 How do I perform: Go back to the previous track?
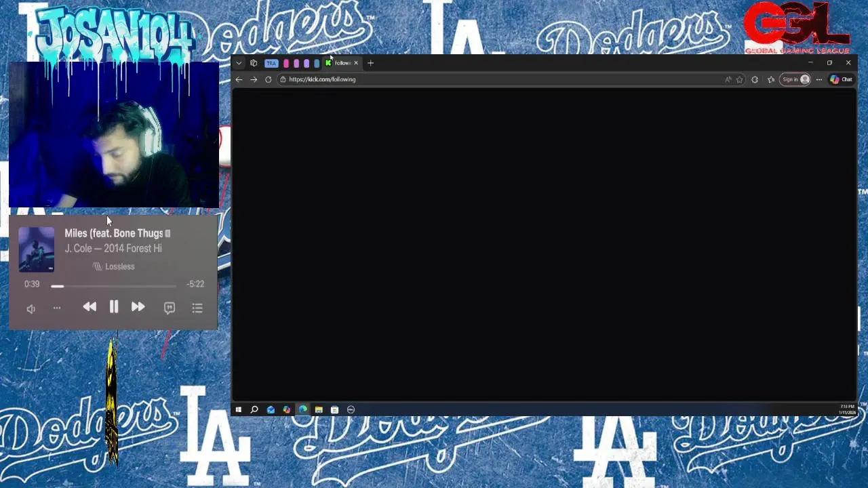point(90,307)
